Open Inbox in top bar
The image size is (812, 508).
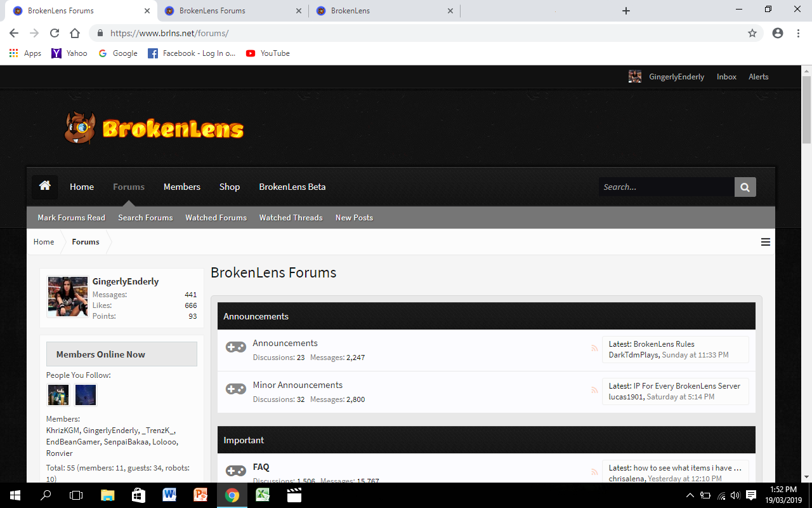pos(726,77)
